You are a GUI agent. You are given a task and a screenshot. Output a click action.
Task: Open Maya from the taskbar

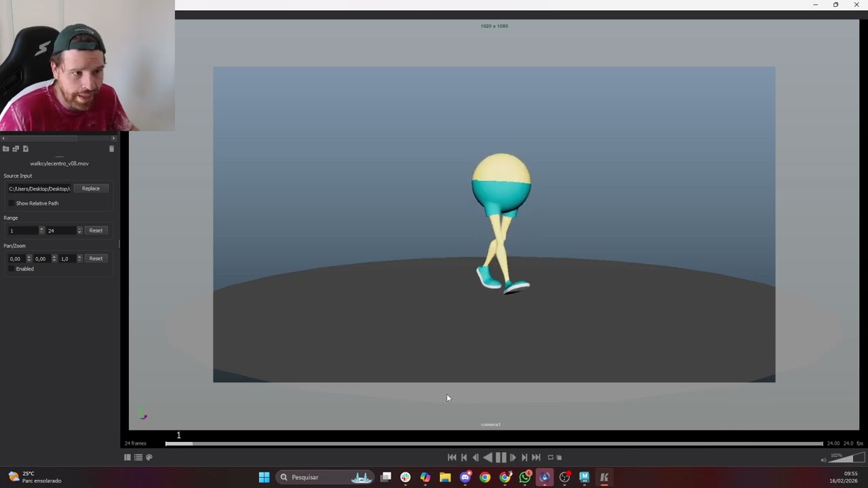[584, 477]
